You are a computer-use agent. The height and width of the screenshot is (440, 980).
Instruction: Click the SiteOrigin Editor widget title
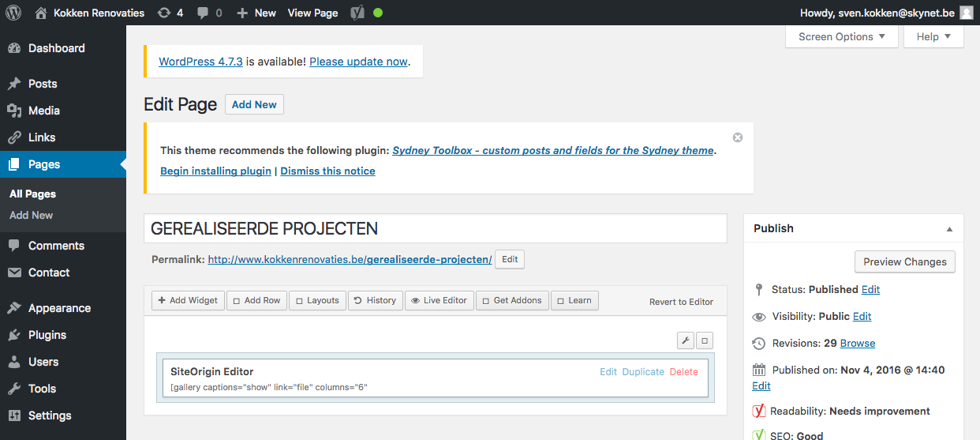click(211, 371)
